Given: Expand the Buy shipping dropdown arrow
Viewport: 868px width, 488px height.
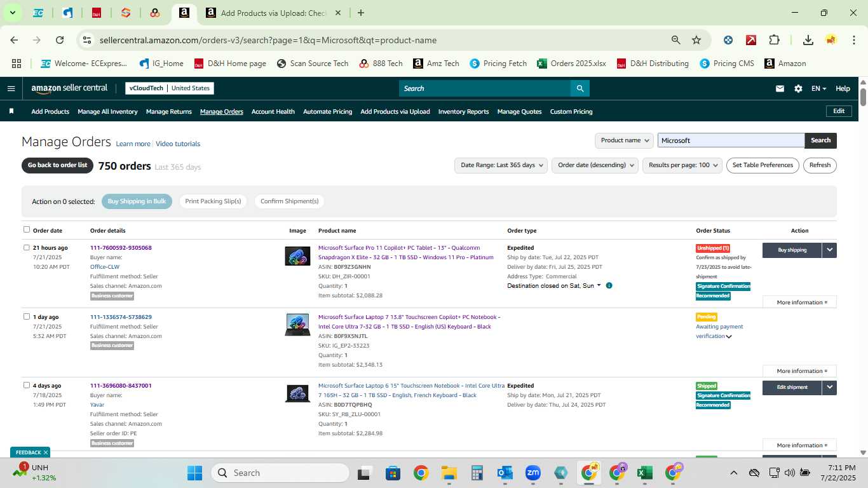Looking at the screenshot, I should pyautogui.click(x=829, y=250).
